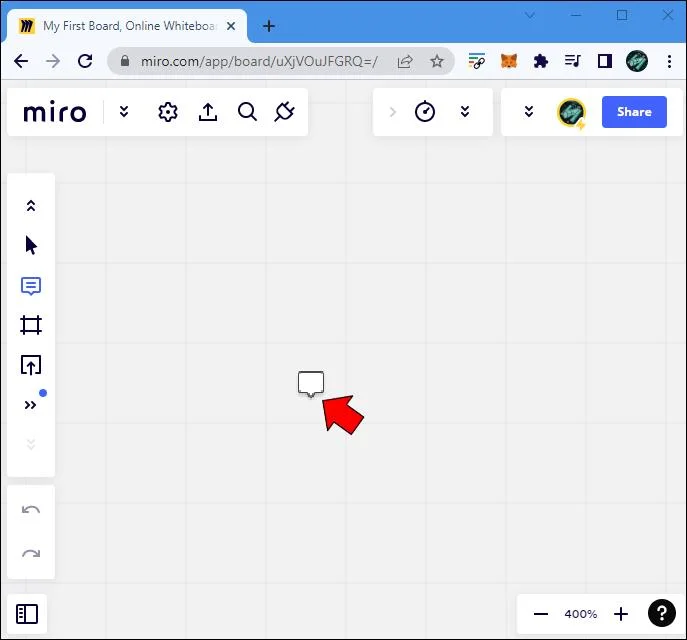View site info lock icon
Image resolution: width=687 pixels, height=640 pixels.
125,60
